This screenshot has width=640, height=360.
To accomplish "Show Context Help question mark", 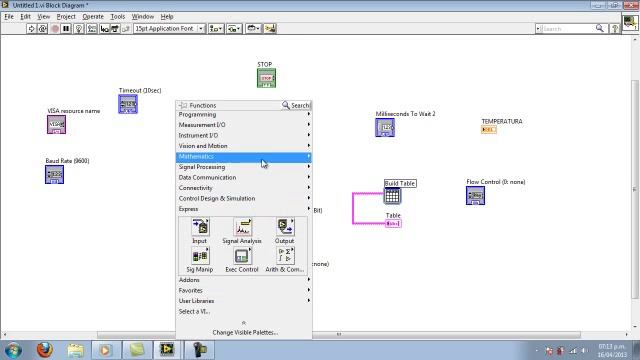I will (x=615, y=29).
